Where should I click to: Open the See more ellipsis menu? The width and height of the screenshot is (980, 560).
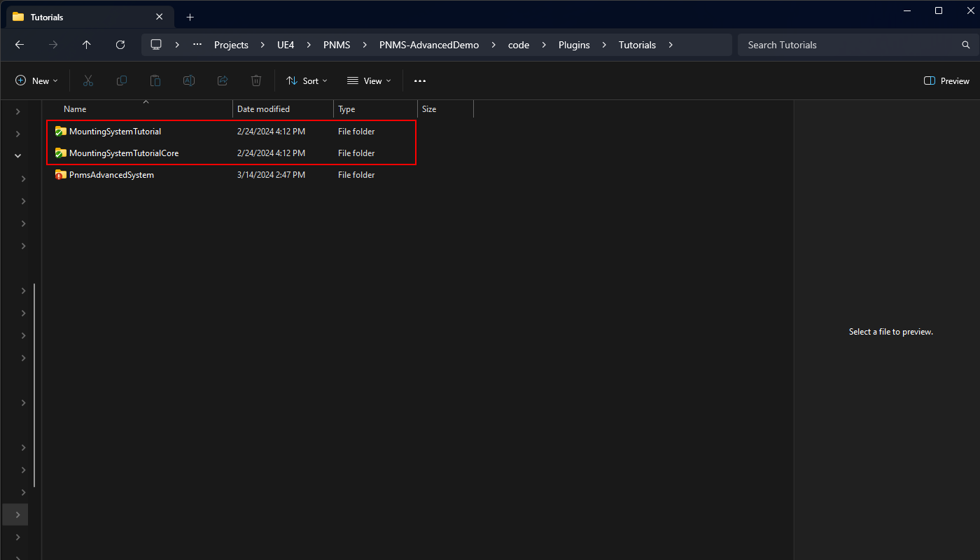(420, 81)
